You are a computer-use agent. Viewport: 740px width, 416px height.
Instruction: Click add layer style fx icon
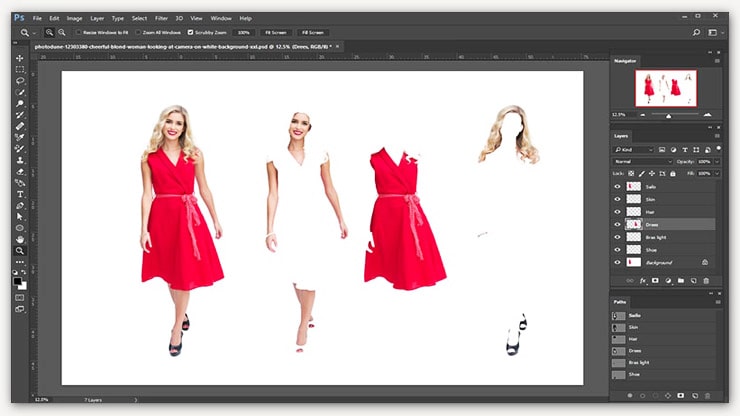641,281
